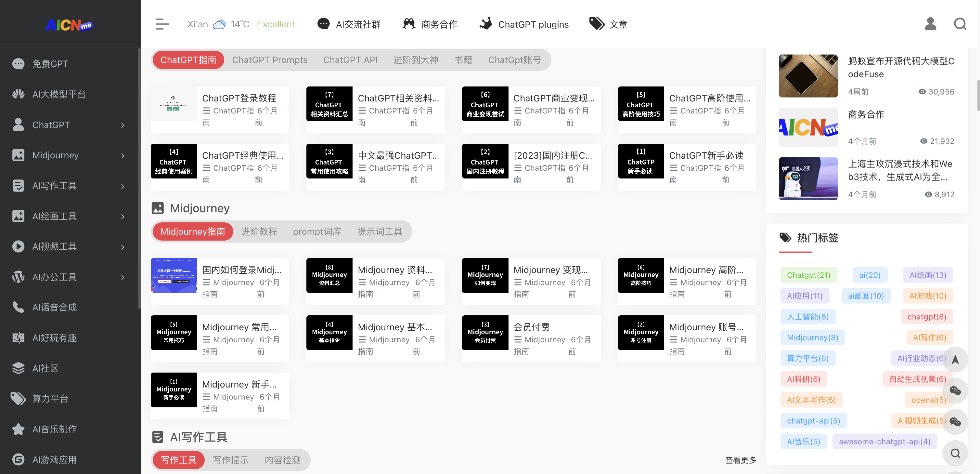Click the AI语音合成 phone icon
The image size is (980, 474).
click(18, 307)
